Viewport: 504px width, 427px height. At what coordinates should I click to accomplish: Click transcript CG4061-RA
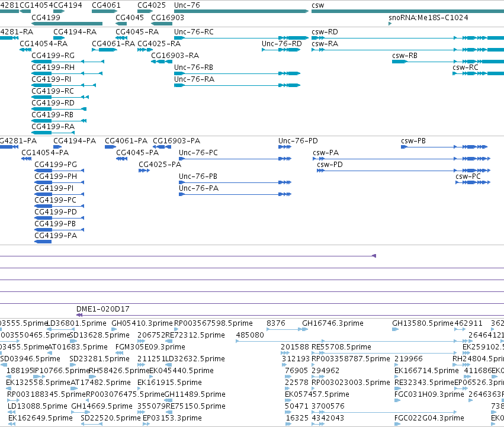click(x=114, y=44)
